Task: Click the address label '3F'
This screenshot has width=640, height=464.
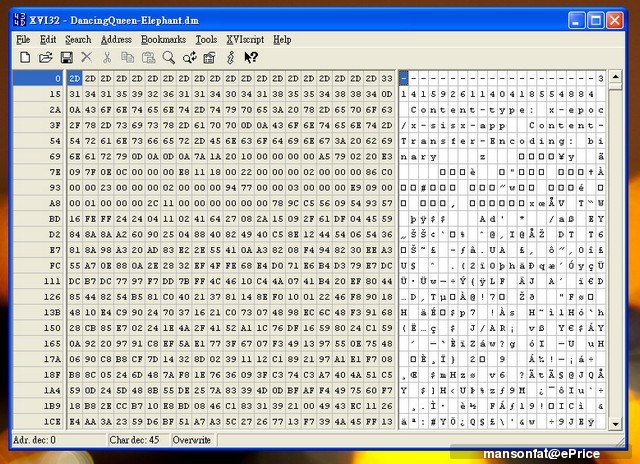Action: (55, 125)
